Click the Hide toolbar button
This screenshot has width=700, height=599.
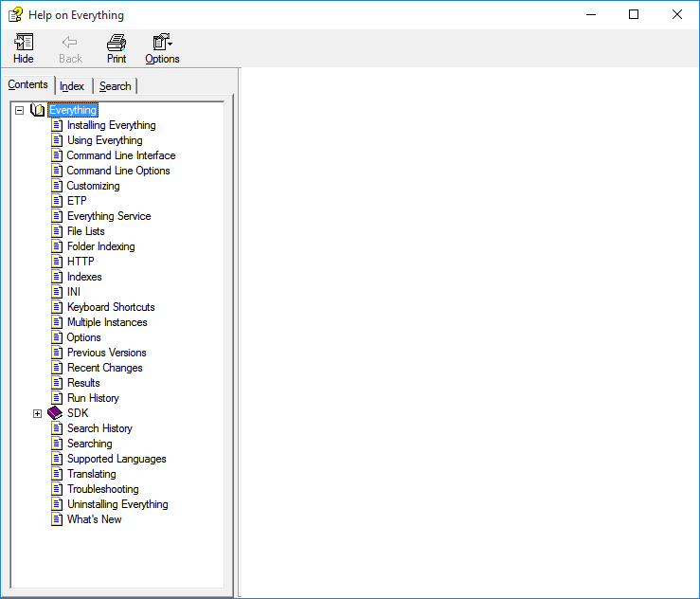coord(24,48)
